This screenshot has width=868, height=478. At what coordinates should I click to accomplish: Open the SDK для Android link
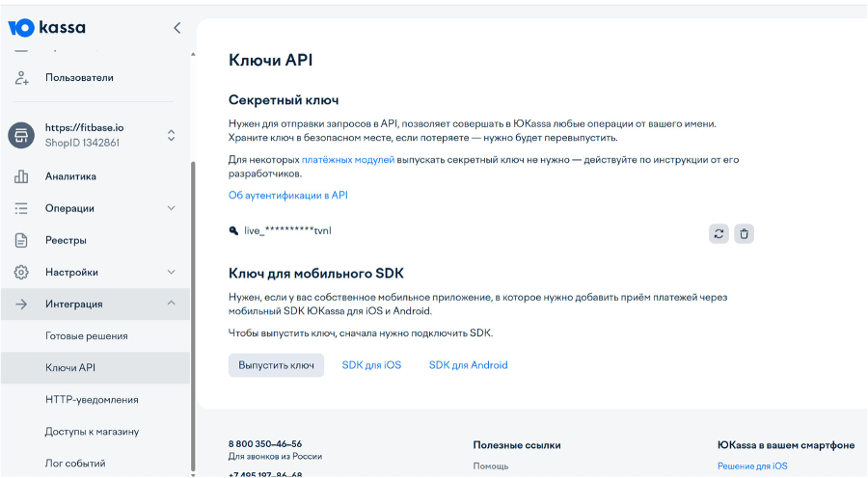469,365
